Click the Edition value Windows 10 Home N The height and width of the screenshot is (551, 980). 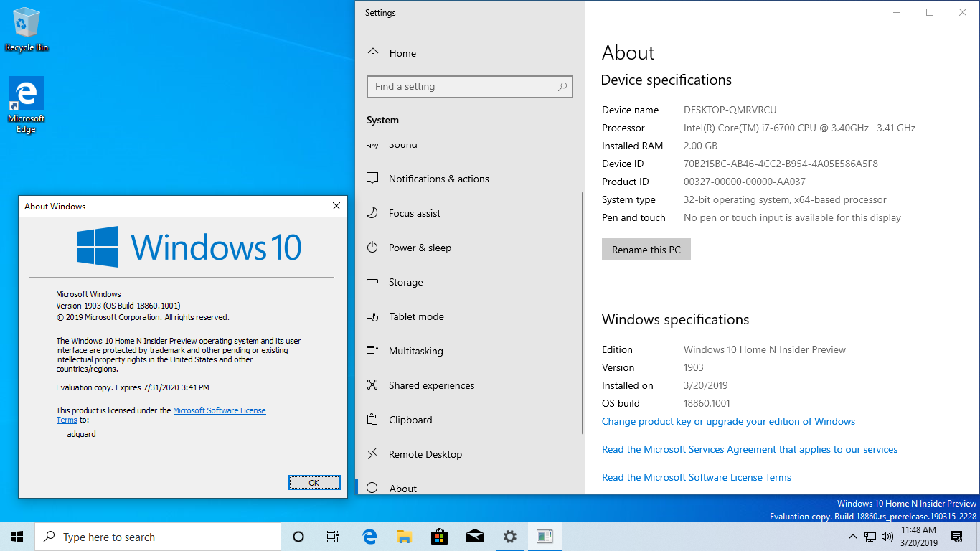point(765,349)
